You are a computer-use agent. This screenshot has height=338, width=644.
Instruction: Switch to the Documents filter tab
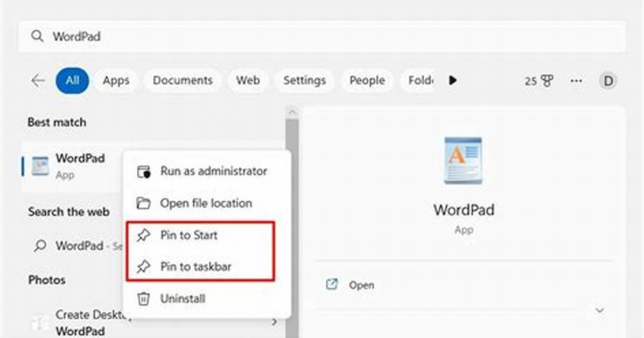click(x=183, y=81)
